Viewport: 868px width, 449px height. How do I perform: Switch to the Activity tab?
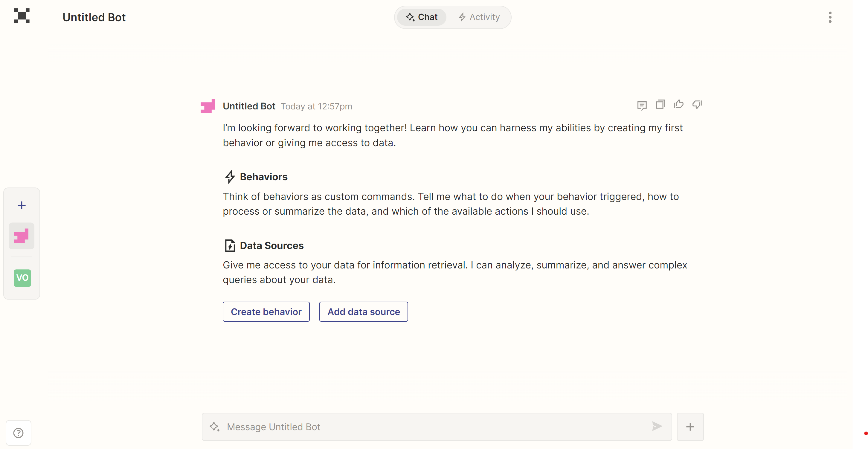click(x=479, y=17)
